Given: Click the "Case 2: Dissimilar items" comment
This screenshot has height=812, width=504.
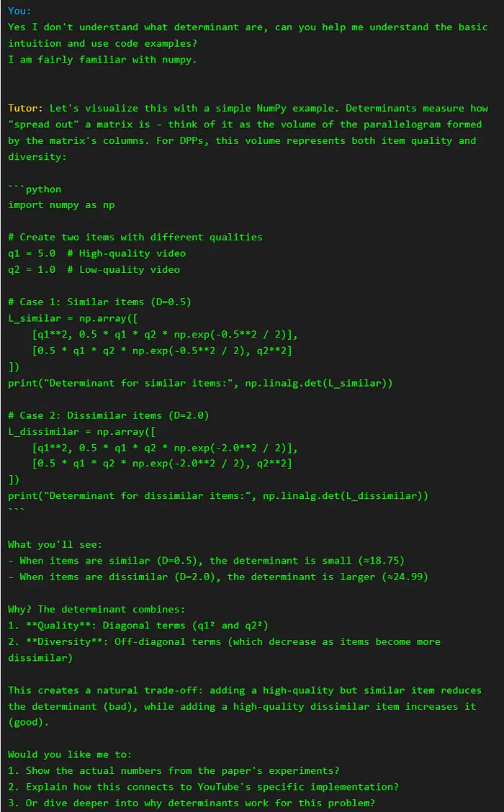Looking at the screenshot, I should [108, 415].
